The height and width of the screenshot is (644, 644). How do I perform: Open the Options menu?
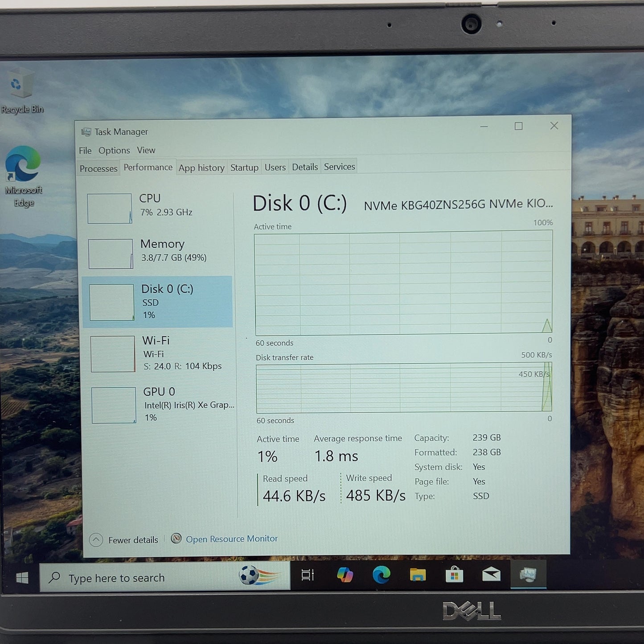[114, 151]
